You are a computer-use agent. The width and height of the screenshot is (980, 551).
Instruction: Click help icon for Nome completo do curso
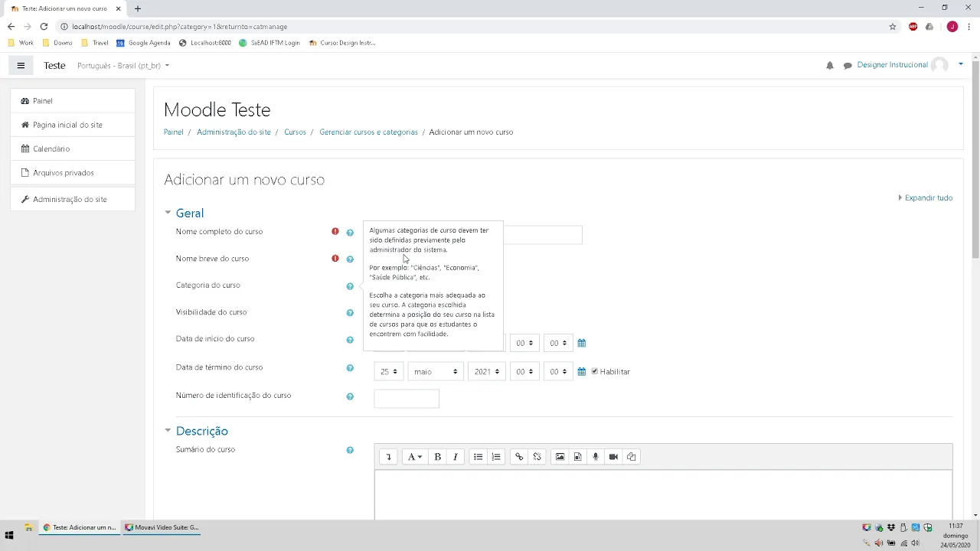(x=350, y=232)
